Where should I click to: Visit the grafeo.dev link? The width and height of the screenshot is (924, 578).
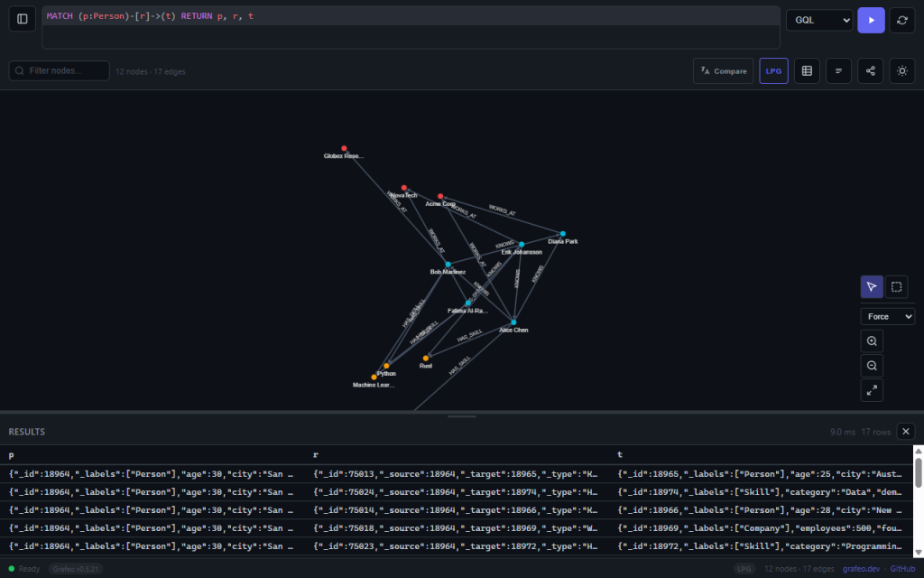point(861,568)
